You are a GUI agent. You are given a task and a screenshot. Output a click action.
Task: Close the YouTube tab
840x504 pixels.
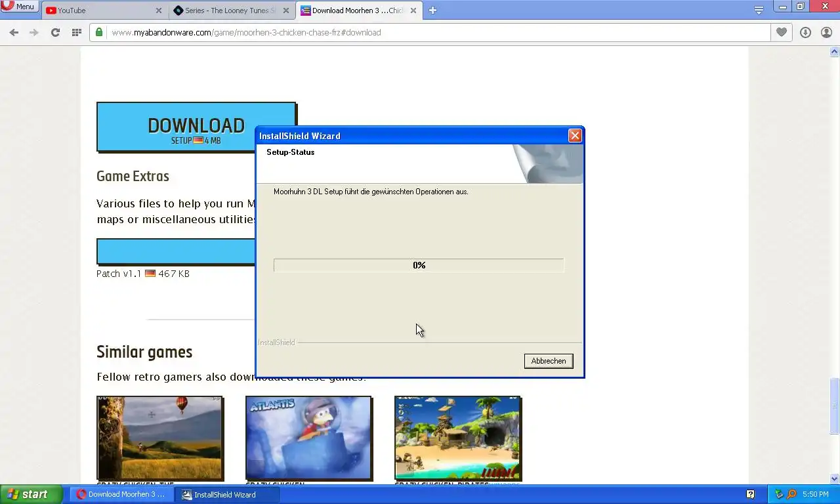(158, 10)
